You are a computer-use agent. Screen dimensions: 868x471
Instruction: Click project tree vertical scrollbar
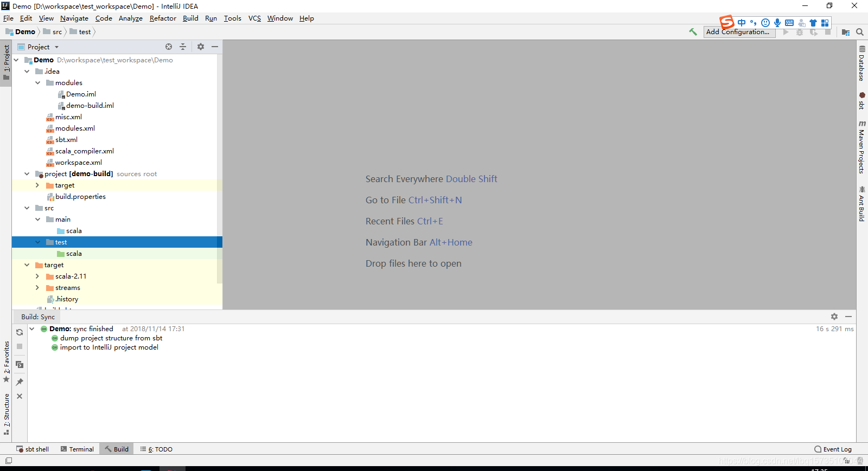[x=220, y=169]
